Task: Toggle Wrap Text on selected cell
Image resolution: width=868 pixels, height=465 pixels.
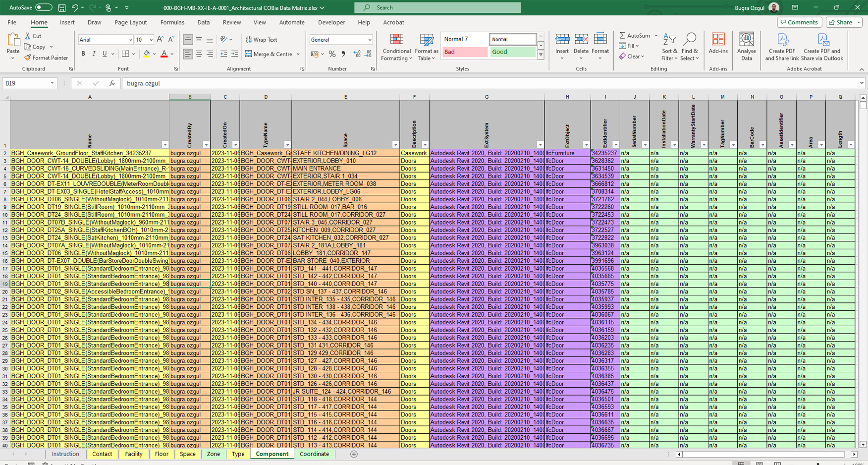Action: 262,40
